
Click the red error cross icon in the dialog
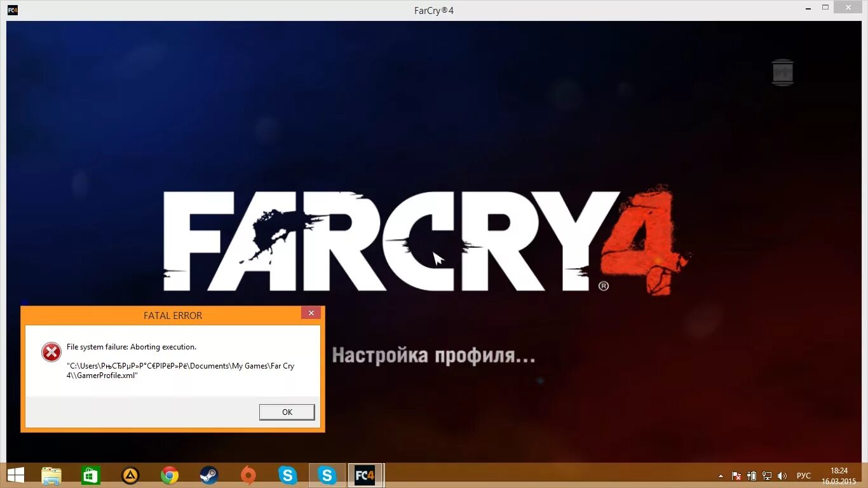(51, 351)
